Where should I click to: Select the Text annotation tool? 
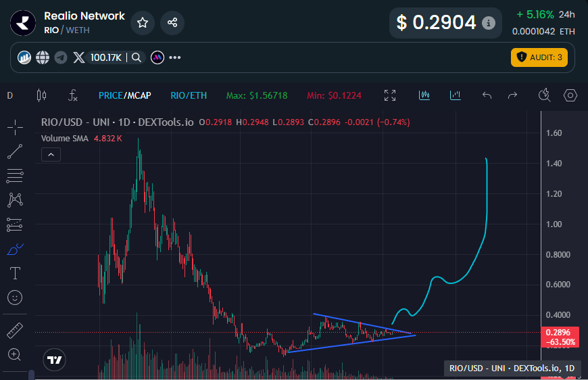15,273
